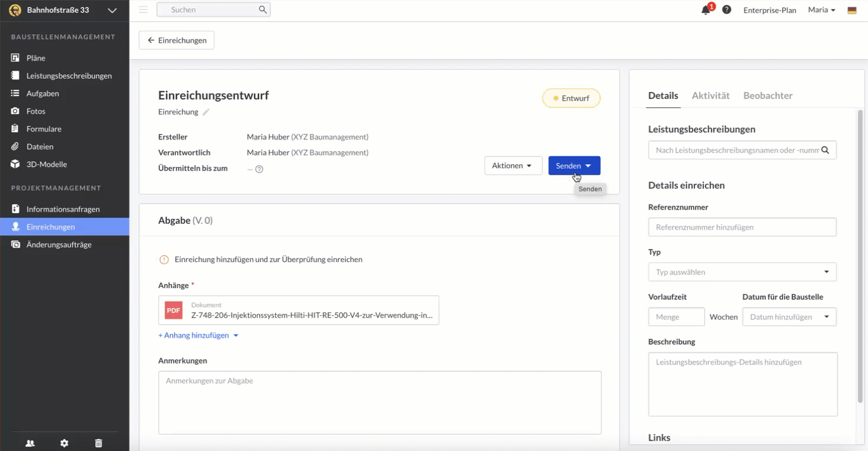This screenshot has height=451, width=868.
Task: Click the details panel scrollbar
Action: [860, 257]
